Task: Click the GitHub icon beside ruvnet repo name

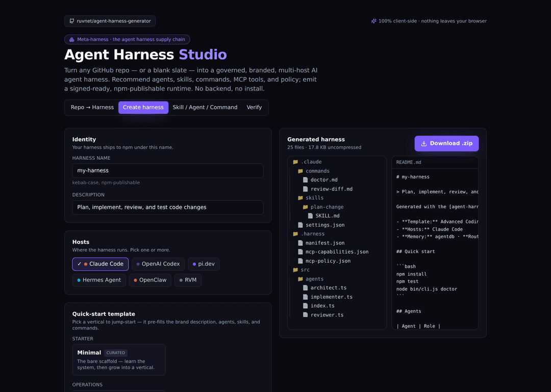Action: click(72, 21)
